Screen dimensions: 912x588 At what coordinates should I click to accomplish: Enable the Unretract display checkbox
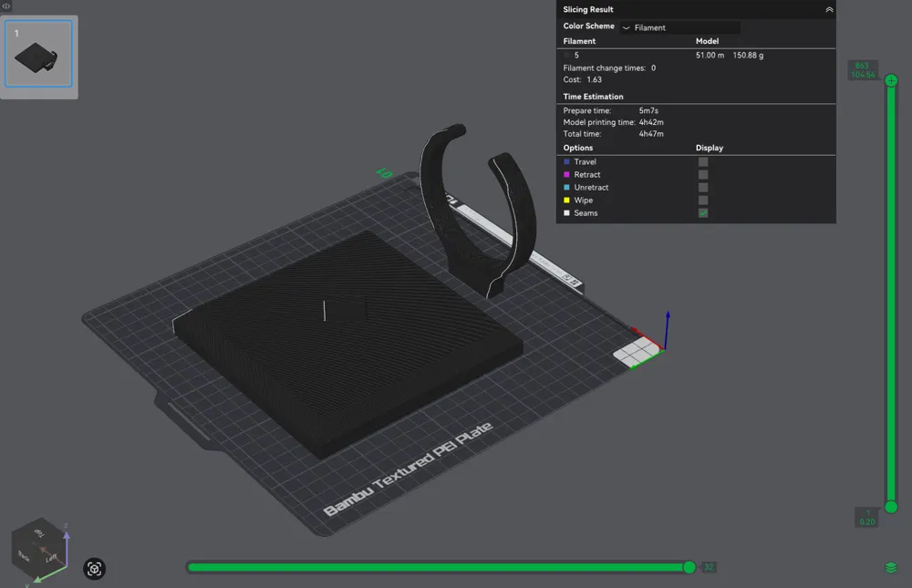[702, 187]
